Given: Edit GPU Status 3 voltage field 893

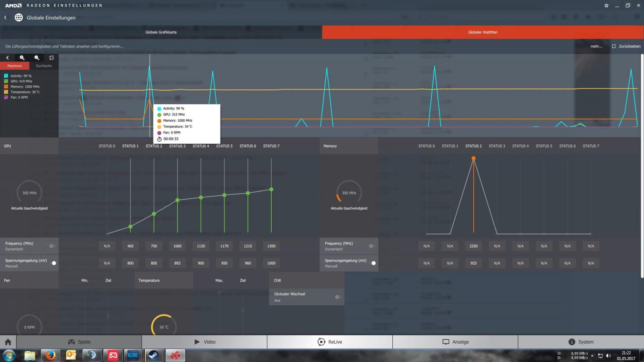Looking at the screenshot, I should tap(178, 263).
